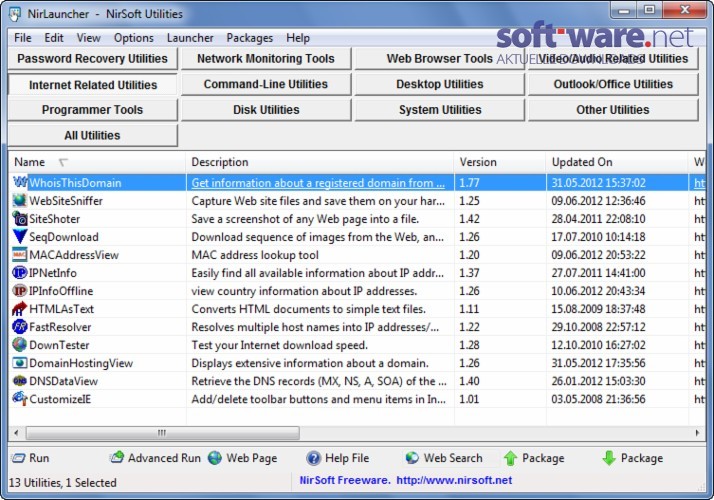The height and width of the screenshot is (500, 714).
Task: Switch to Disk Utilities category
Action: [266, 110]
